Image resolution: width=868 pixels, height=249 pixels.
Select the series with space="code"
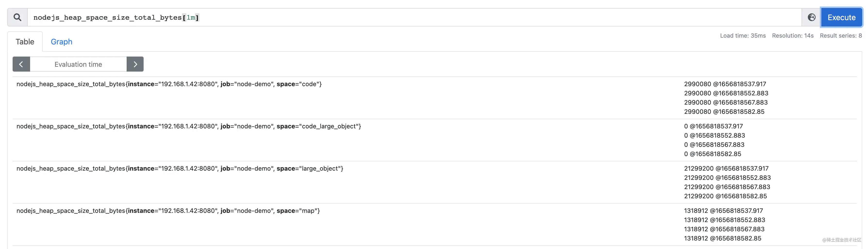point(169,84)
